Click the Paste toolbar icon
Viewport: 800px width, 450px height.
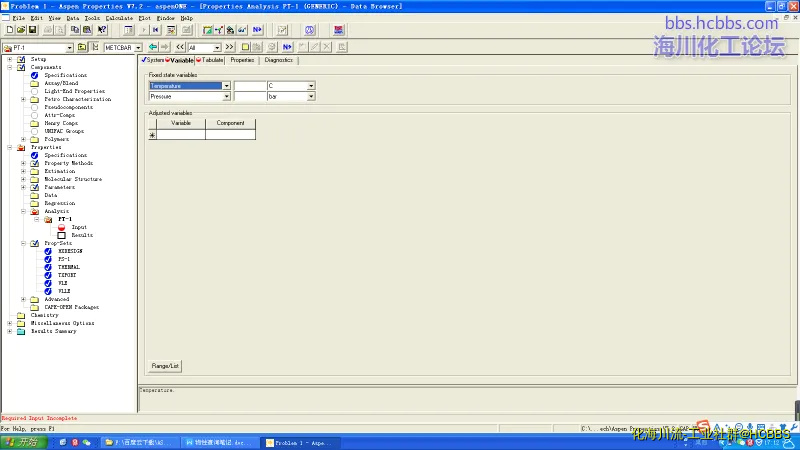point(87,30)
